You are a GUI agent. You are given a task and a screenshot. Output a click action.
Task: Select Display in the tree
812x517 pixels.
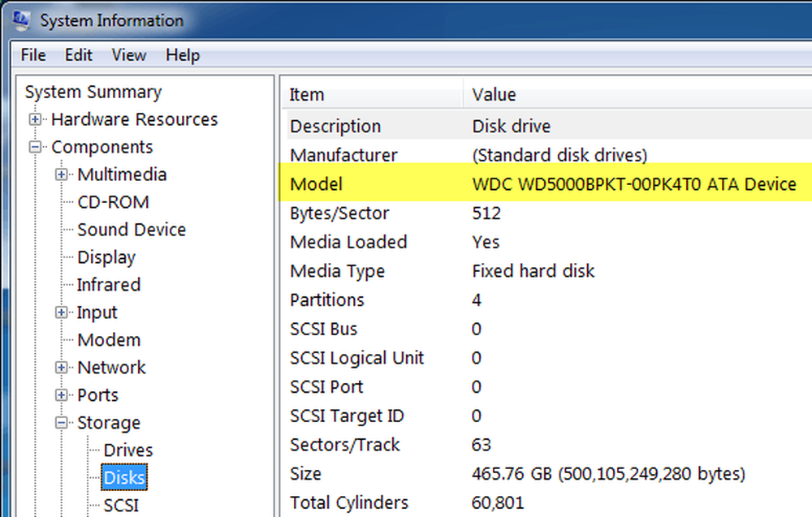(x=106, y=257)
